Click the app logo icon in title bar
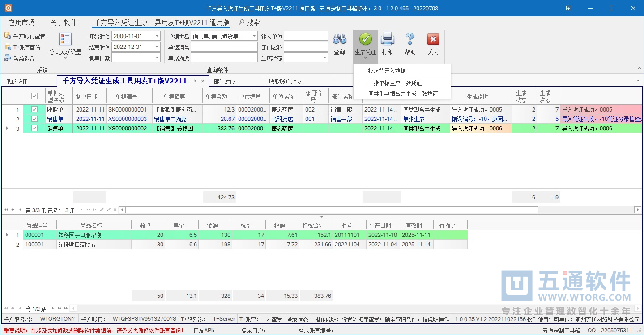Screen dimensions: 644x335 click(9, 8)
